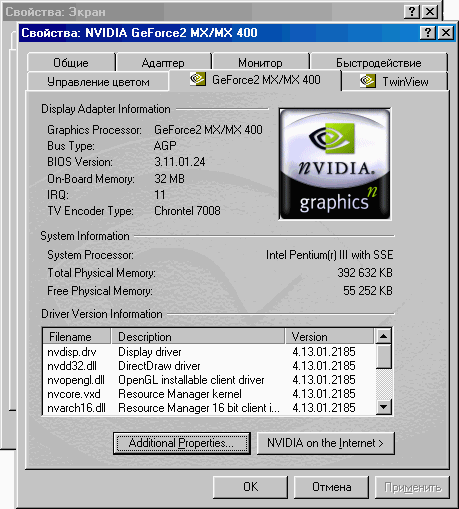Click the DirectDraw driver description

coord(159,366)
